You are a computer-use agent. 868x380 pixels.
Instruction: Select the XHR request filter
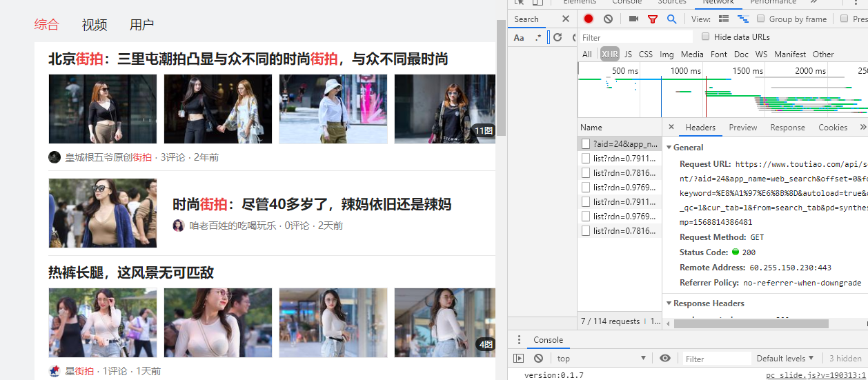(x=610, y=54)
